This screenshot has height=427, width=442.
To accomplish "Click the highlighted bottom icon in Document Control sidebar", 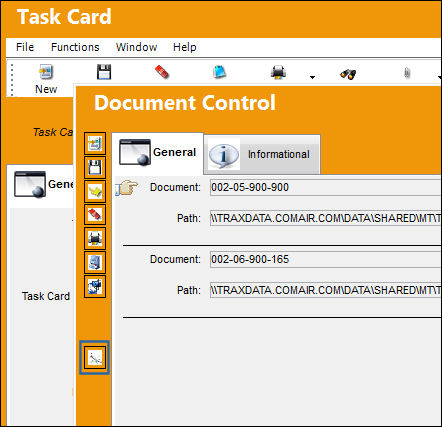I will [x=95, y=358].
